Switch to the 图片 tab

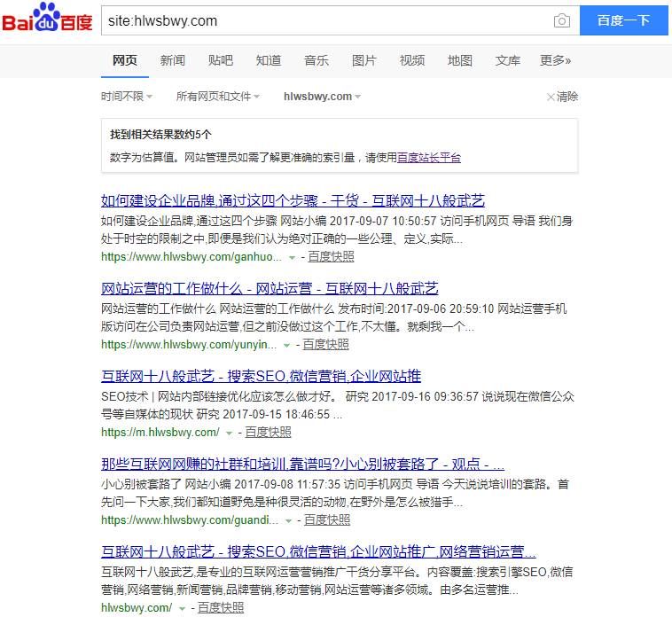point(364,60)
